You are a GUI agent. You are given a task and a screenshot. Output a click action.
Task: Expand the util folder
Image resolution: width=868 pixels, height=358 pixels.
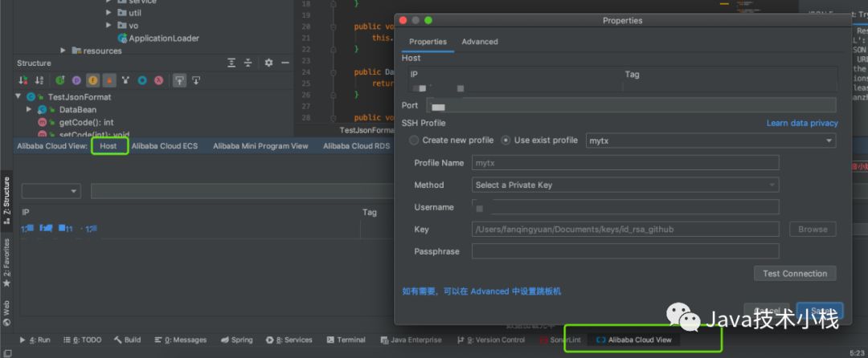109,13
